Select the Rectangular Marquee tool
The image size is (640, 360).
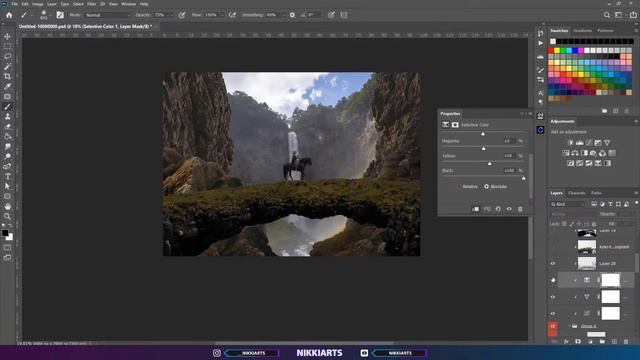7,46
